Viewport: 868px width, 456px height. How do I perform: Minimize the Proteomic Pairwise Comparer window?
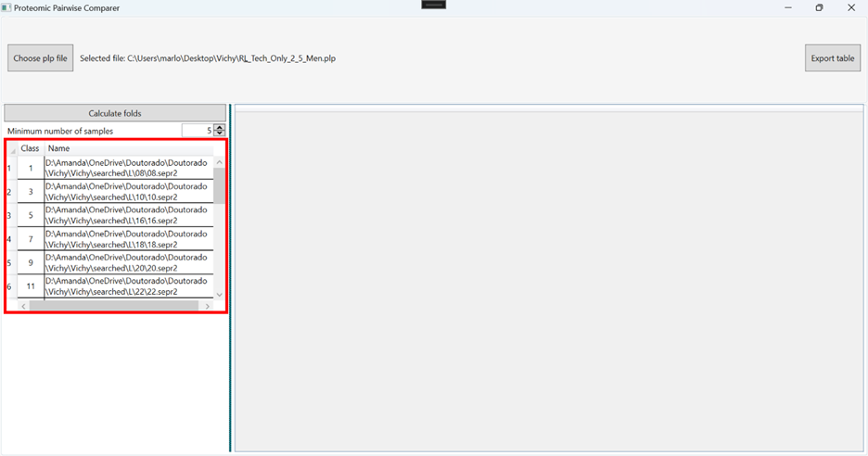click(x=787, y=7)
